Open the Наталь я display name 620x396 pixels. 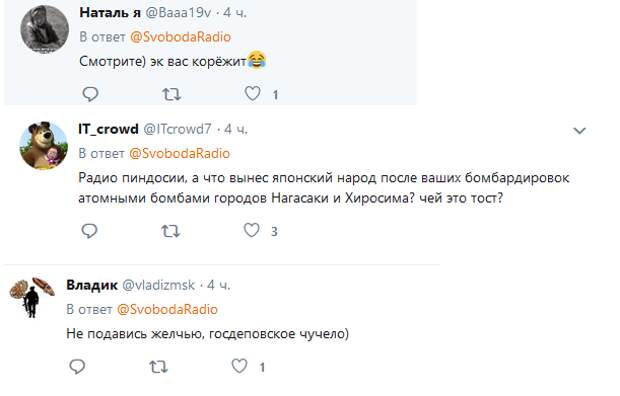[110, 13]
